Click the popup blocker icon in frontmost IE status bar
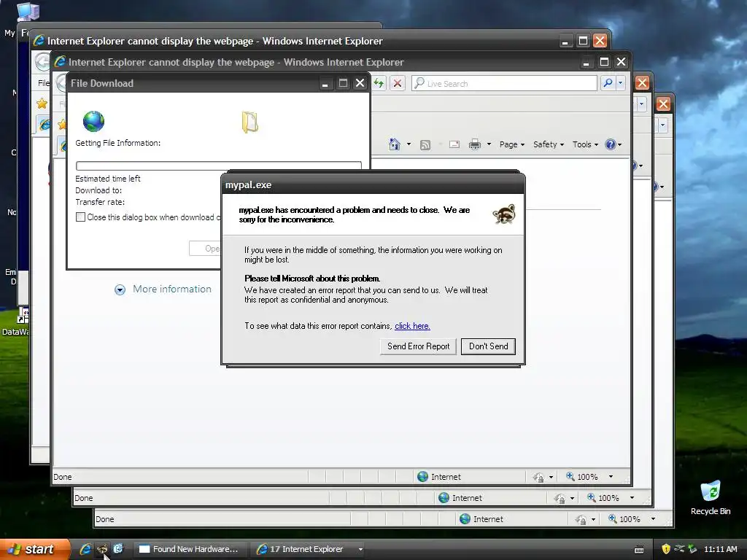 pyautogui.click(x=538, y=477)
